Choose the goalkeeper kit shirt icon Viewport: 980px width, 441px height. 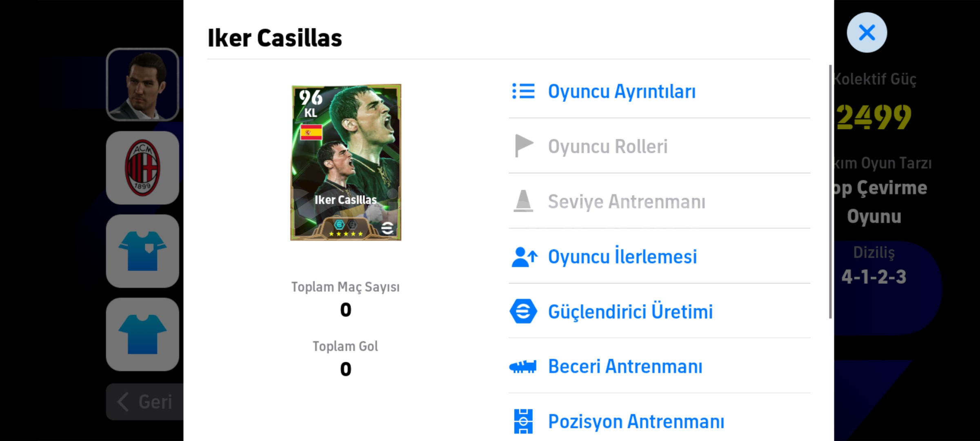[142, 251]
